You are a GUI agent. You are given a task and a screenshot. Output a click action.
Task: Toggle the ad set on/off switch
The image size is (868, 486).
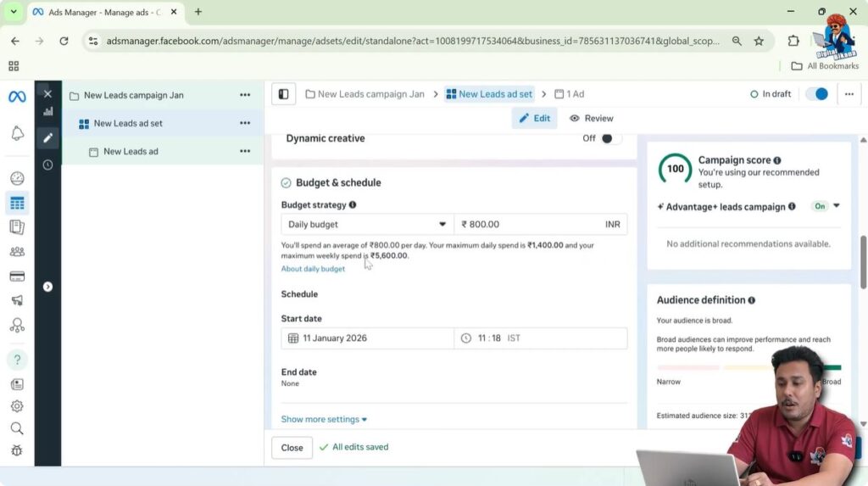pos(817,94)
